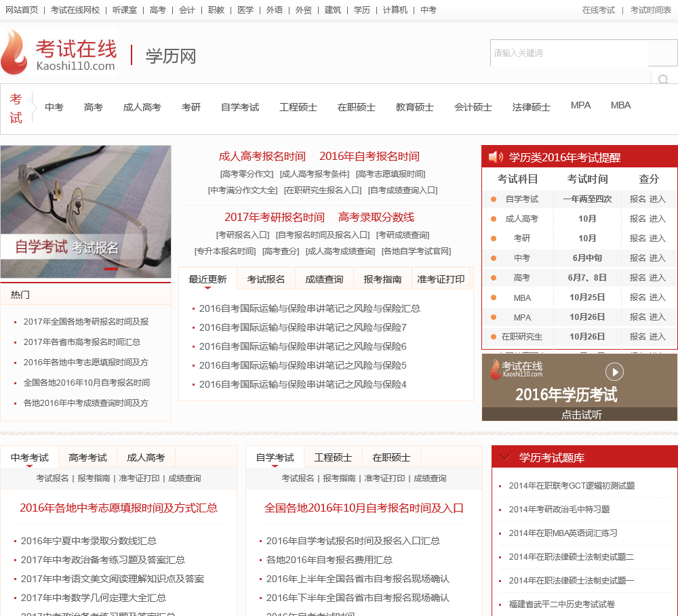Switch to the 在职硕士 section tab
This screenshot has height=616, width=678.
click(x=391, y=457)
